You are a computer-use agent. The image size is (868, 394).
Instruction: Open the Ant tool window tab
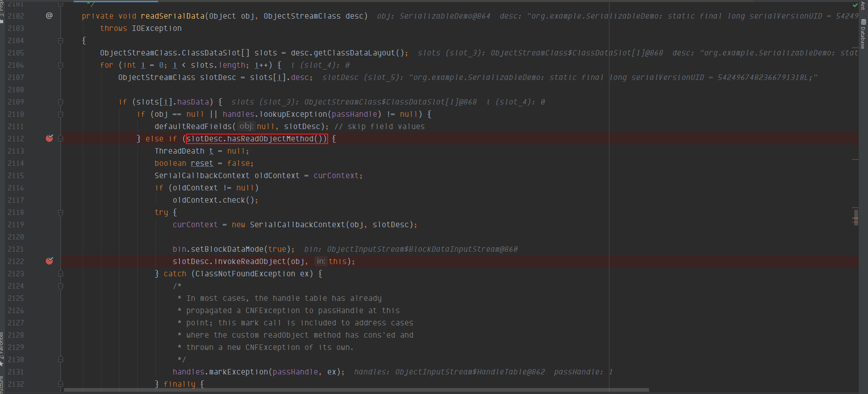coord(863,6)
